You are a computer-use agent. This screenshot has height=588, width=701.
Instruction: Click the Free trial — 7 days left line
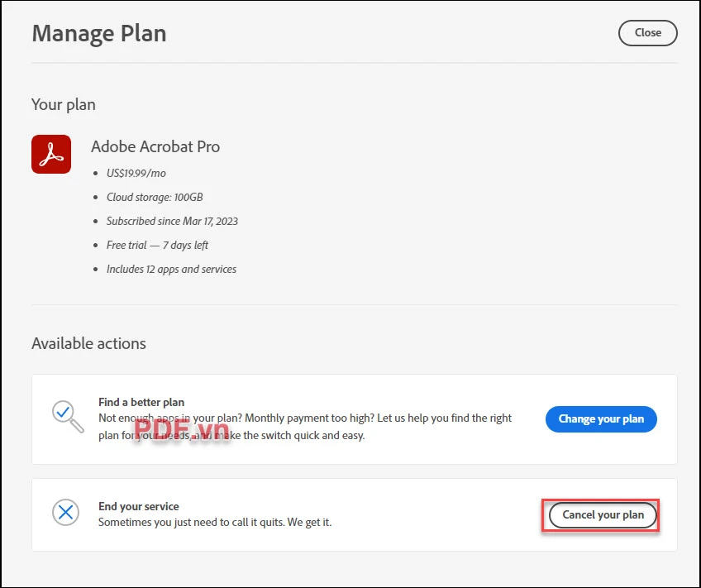click(x=157, y=245)
